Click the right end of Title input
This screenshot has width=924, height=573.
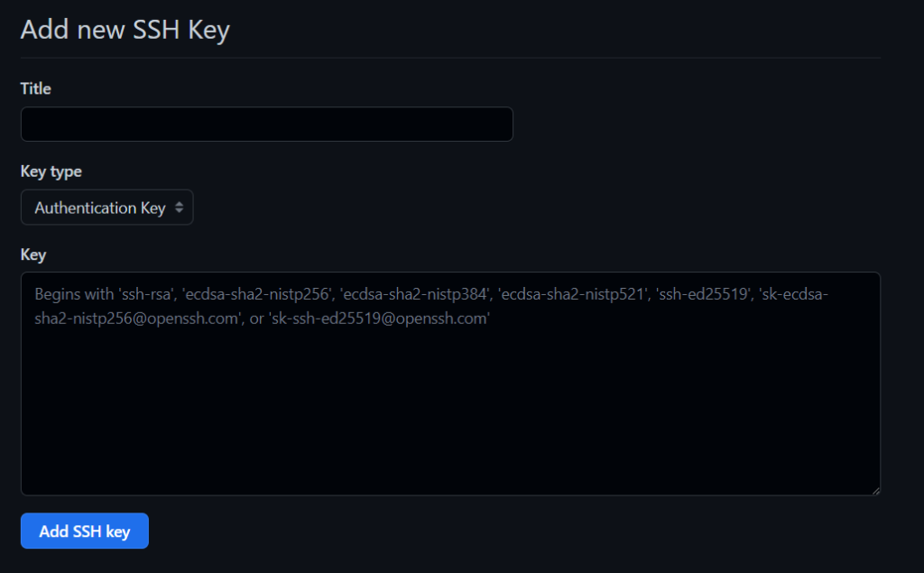click(495, 124)
